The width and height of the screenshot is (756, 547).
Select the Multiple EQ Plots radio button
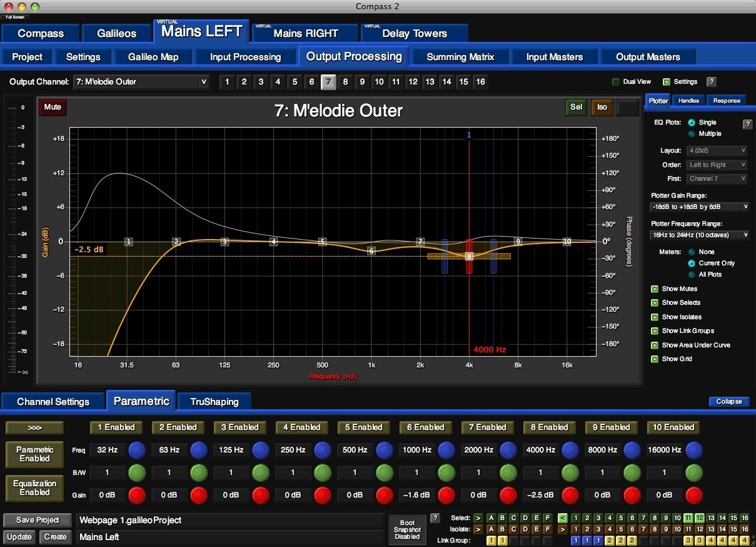[x=692, y=134]
